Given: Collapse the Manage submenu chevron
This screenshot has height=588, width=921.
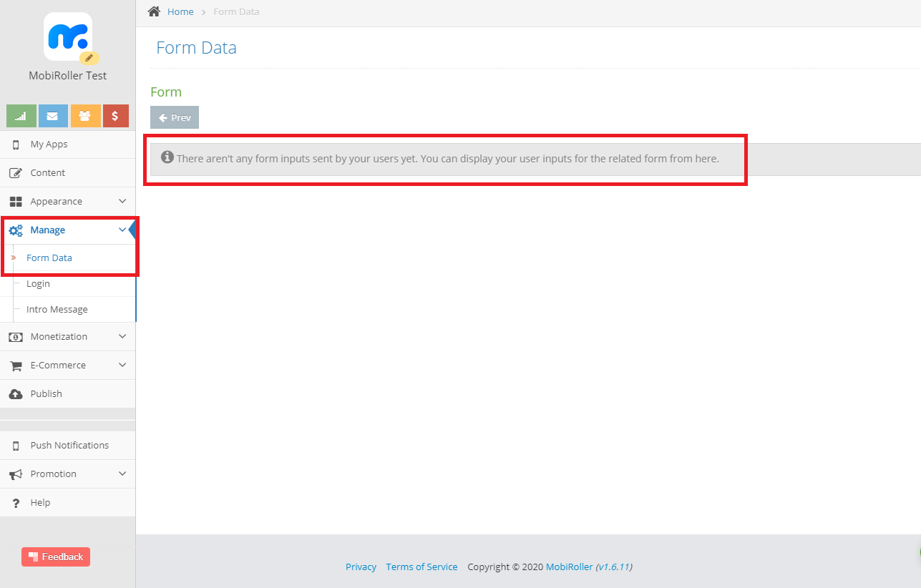Looking at the screenshot, I should tap(122, 230).
